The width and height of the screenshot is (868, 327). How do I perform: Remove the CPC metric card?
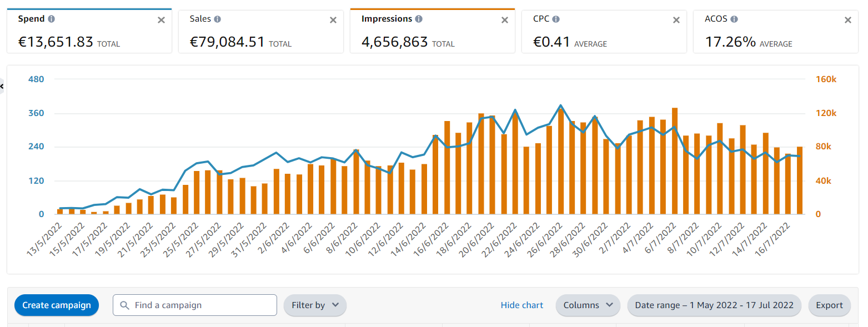[x=676, y=20]
